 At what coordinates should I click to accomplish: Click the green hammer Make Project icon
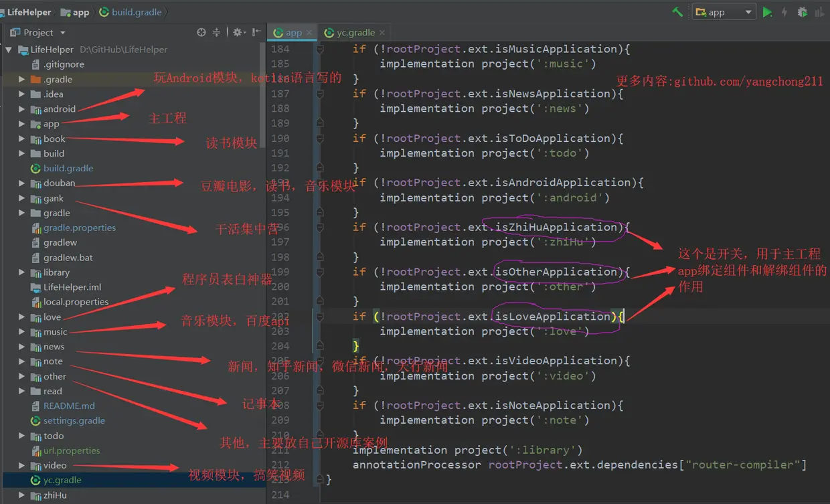coord(677,12)
